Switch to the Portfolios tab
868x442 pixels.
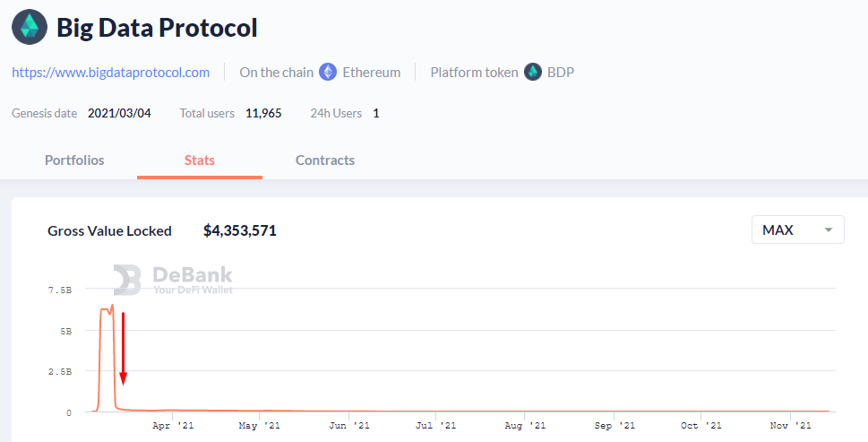[74, 160]
